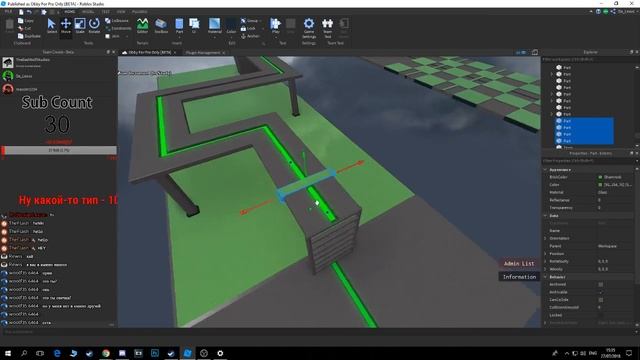
Task: Open the FILE menu
Action: coord(8,12)
